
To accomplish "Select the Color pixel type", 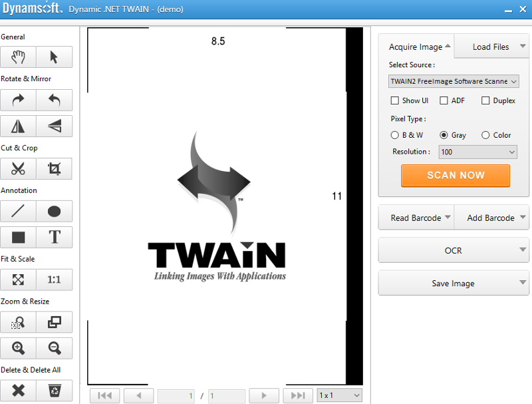I will [x=485, y=135].
